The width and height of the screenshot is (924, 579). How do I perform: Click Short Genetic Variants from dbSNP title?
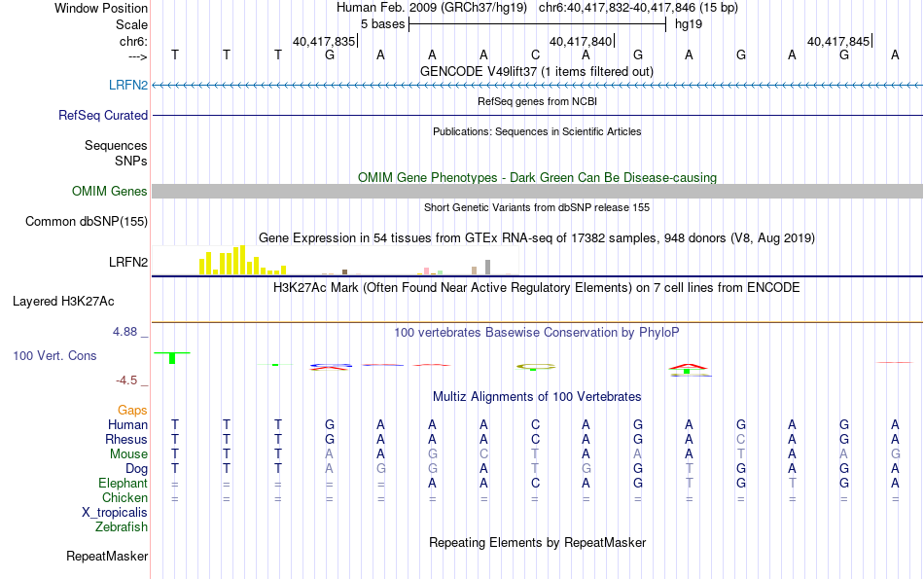coord(537,207)
